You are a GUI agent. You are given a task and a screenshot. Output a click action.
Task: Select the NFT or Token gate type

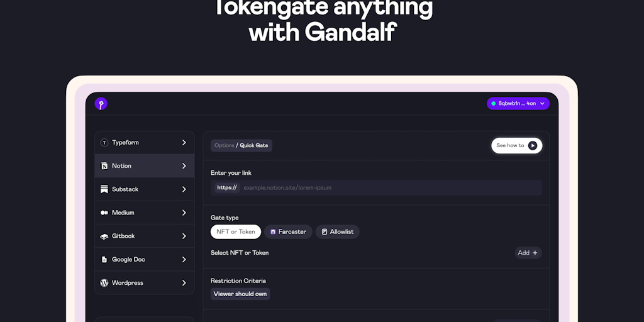236,232
